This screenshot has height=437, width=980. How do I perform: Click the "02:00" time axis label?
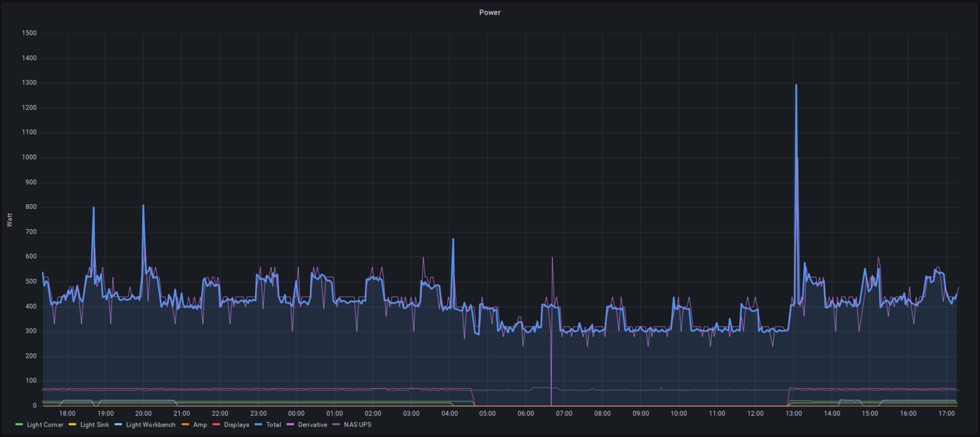click(x=373, y=414)
